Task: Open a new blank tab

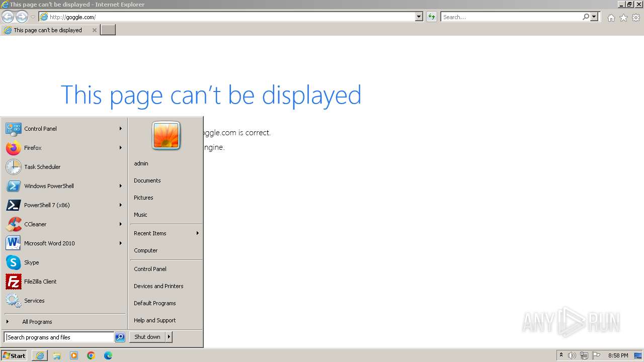Action: coord(108,30)
